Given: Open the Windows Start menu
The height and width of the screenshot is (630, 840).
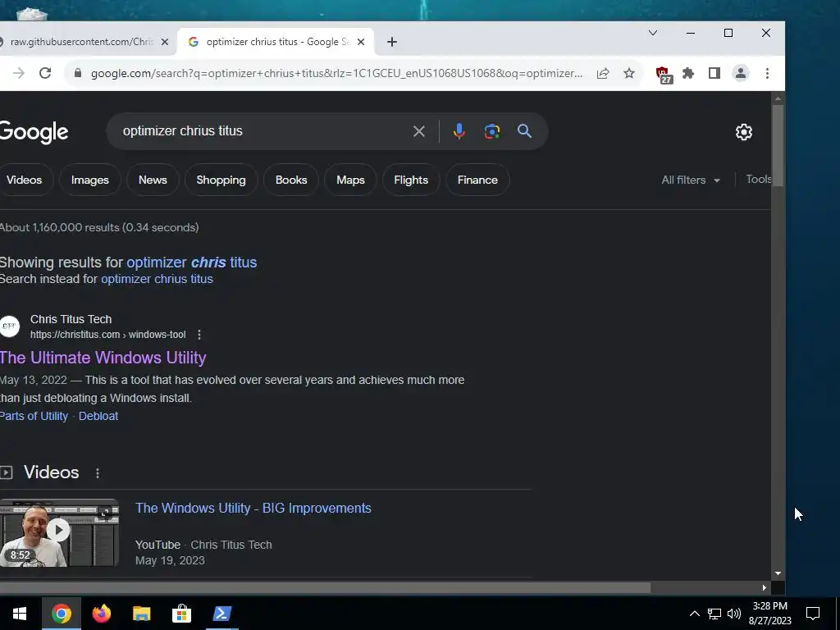Looking at the screenshot, I should click(20, 614).
